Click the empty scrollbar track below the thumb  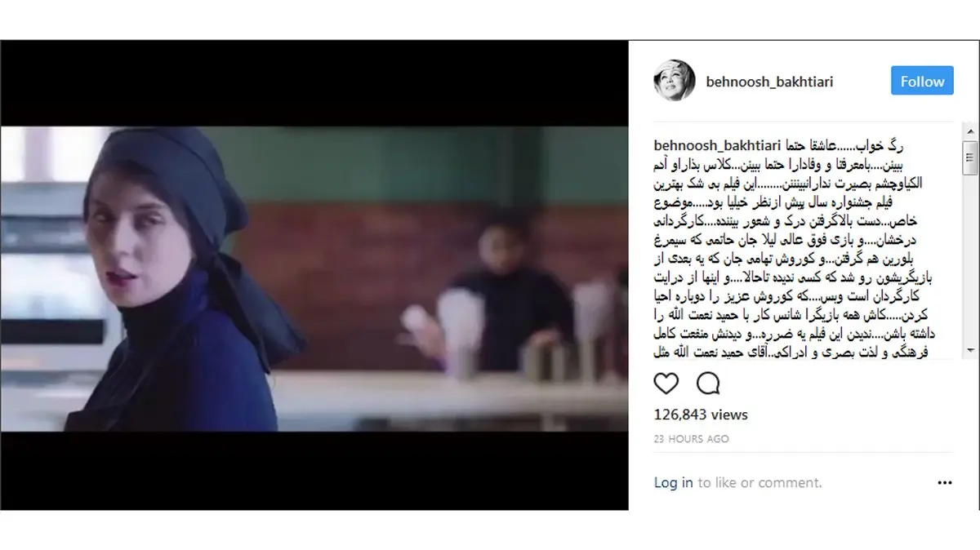(x=970, y=259)
